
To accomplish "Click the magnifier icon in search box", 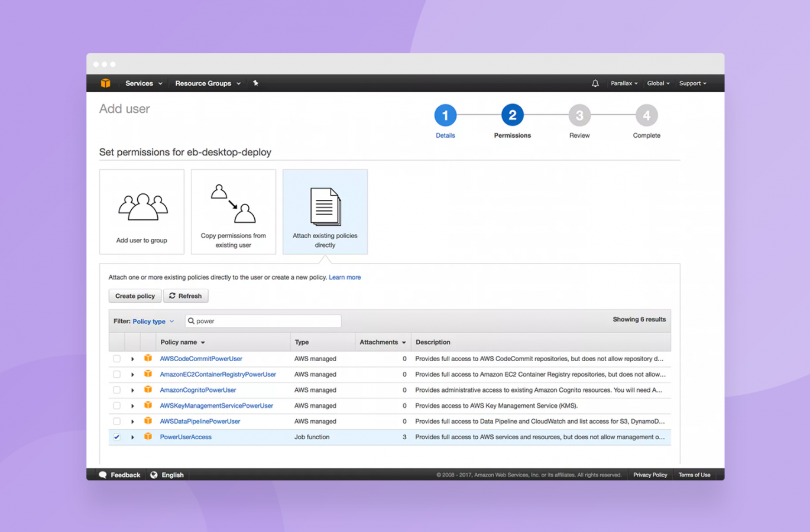I will (x=191, y=321).
